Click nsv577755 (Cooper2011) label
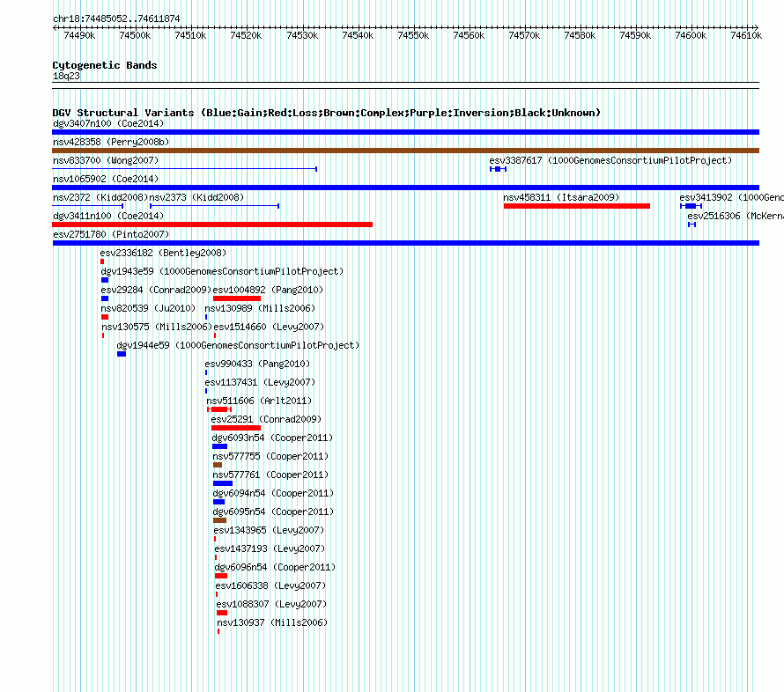This screenshot has width=784, height=692. [270, 456]
